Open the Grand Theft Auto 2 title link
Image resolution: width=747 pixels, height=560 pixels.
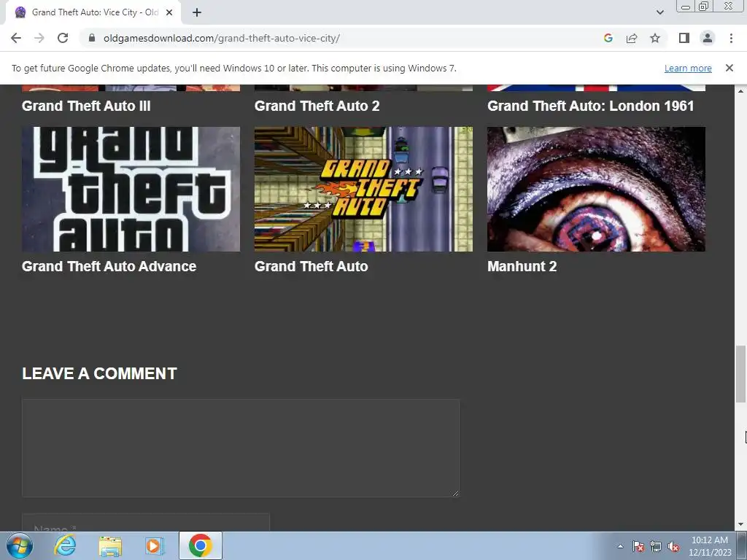pyautogui.click(x=317, y=106)
